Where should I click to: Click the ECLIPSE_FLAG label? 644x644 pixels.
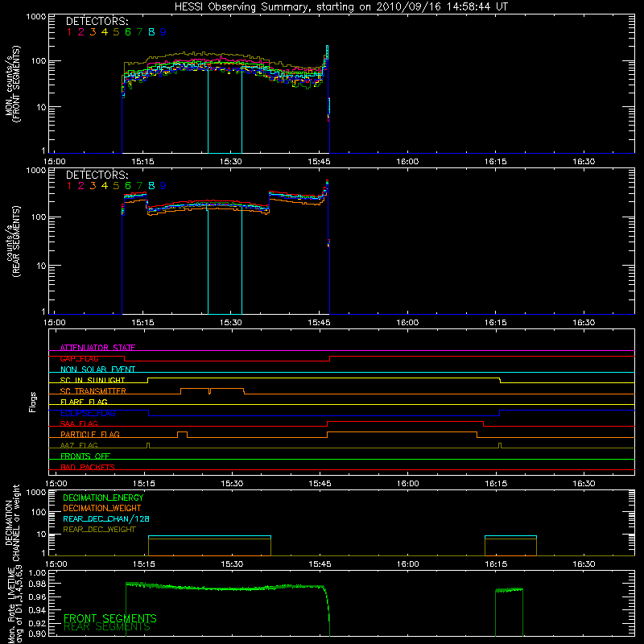(x=88, y=413)
